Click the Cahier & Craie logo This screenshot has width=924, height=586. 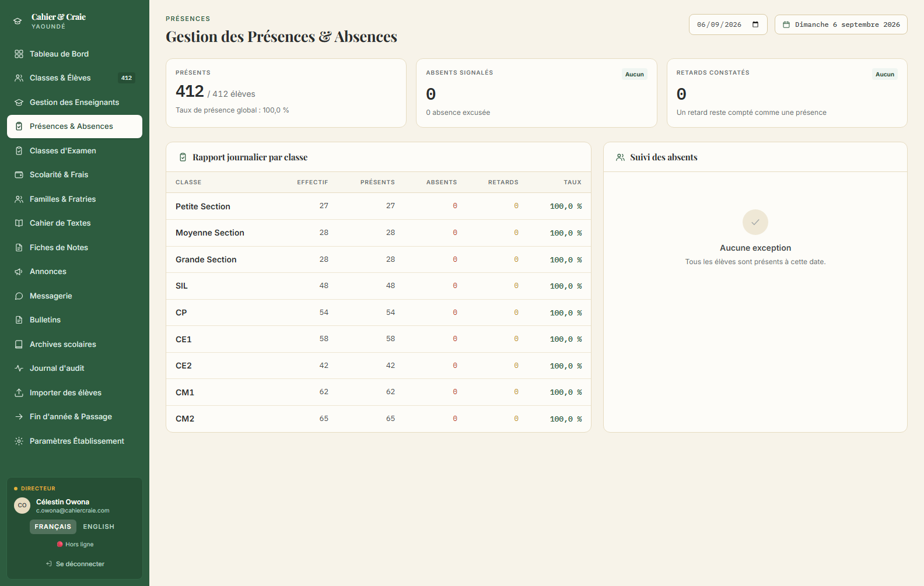pos(50,22)
